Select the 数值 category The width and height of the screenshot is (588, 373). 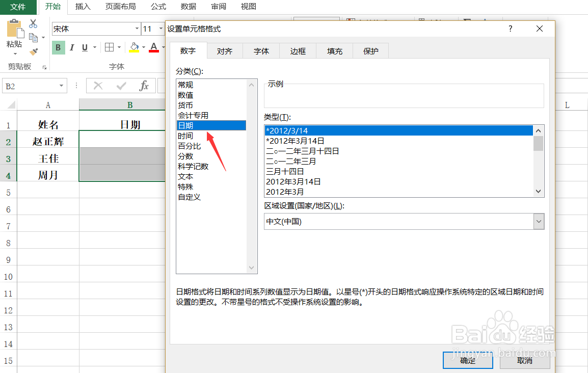(211, 95)
